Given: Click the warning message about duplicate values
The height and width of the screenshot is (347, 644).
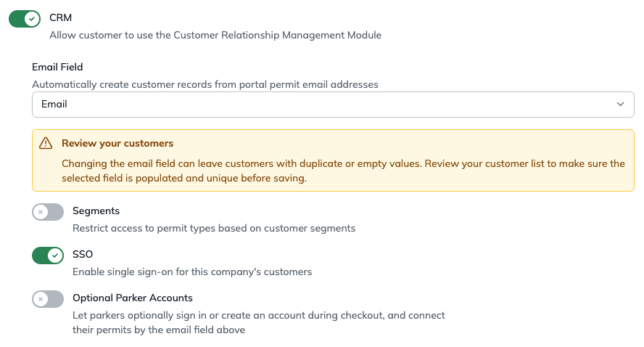Looking at the screenshot, I should coord(343,171).
